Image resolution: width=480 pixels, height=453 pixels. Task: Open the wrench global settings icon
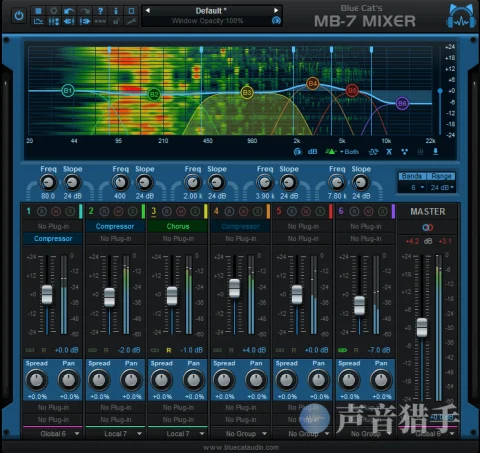131,21
